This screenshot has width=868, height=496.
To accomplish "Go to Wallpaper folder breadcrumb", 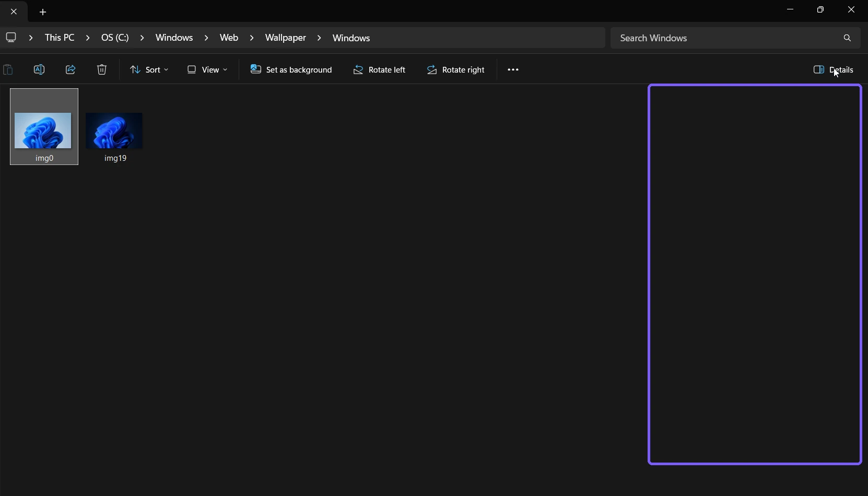I will pos(286,38).
